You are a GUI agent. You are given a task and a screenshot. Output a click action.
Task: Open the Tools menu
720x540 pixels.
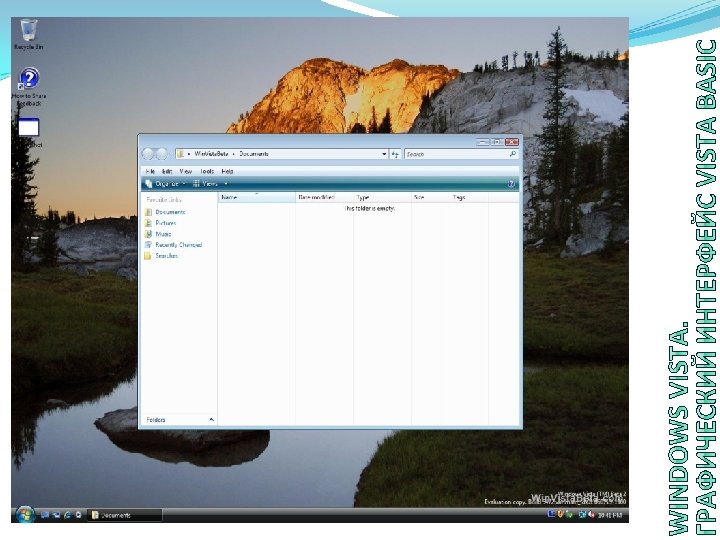tap(207, 171)
